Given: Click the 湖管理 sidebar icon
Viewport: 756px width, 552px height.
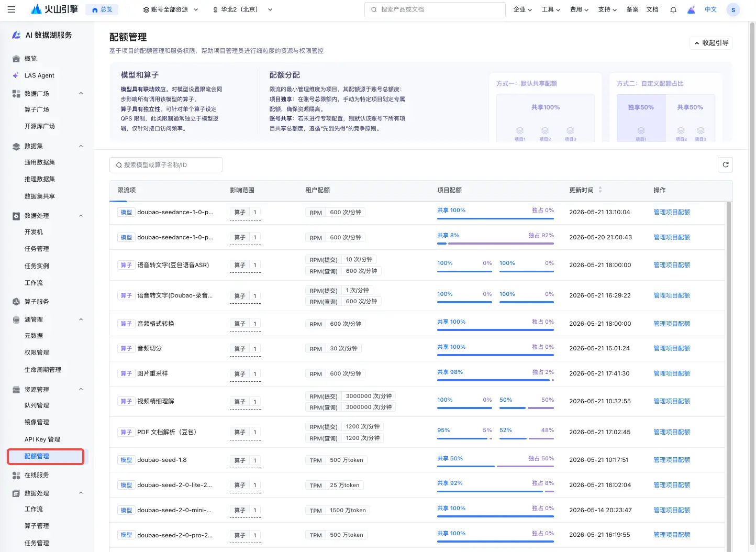Looking at the screenshot, I should click(x=16, y=319).
